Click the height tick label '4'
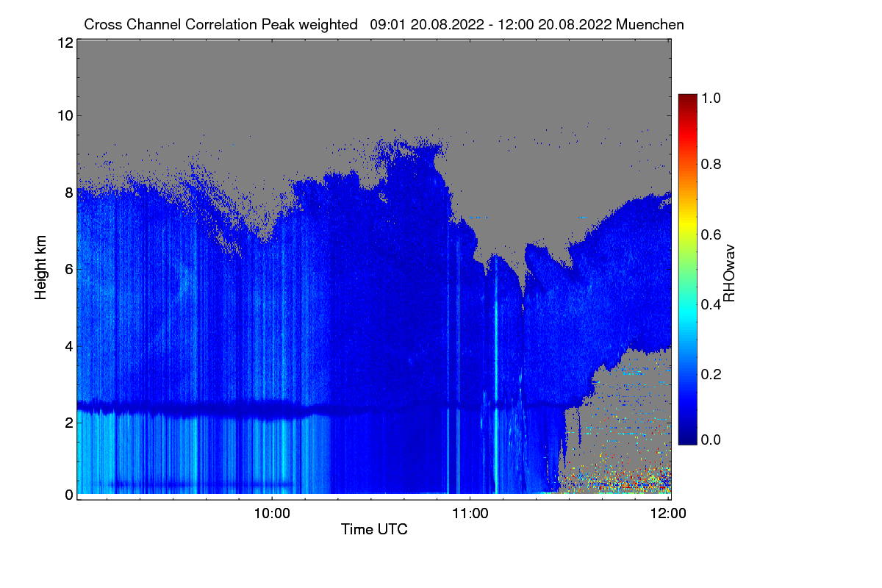The height and width of the screenshot is (588, 882). (x=68, y=345)
